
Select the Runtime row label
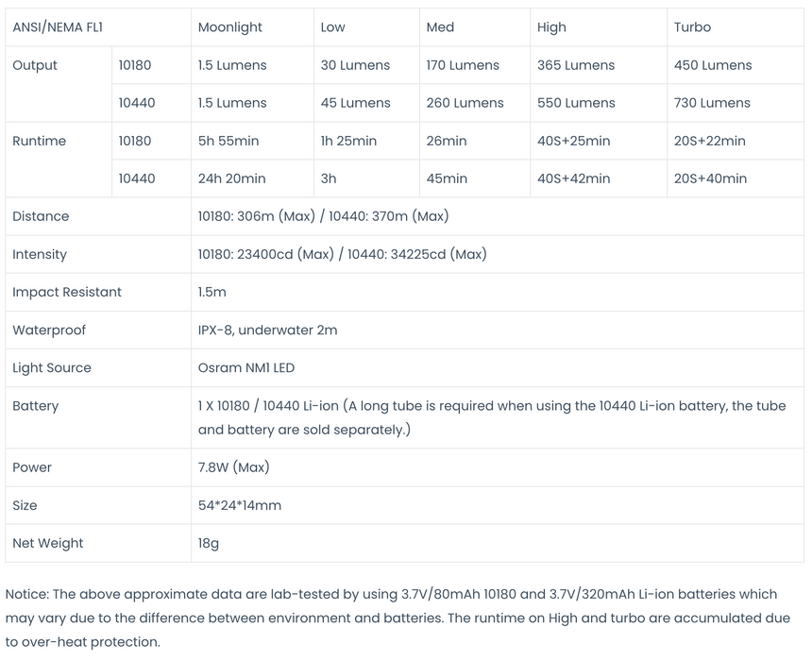39,141
